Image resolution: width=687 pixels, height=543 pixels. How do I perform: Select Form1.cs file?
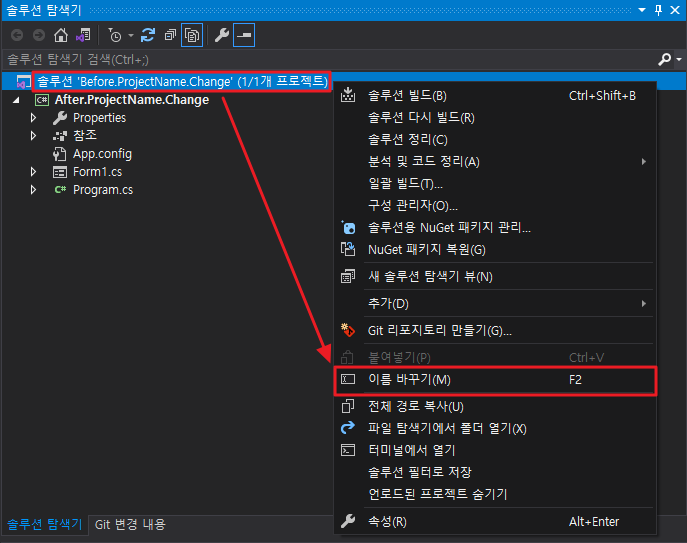pos(97,172)
